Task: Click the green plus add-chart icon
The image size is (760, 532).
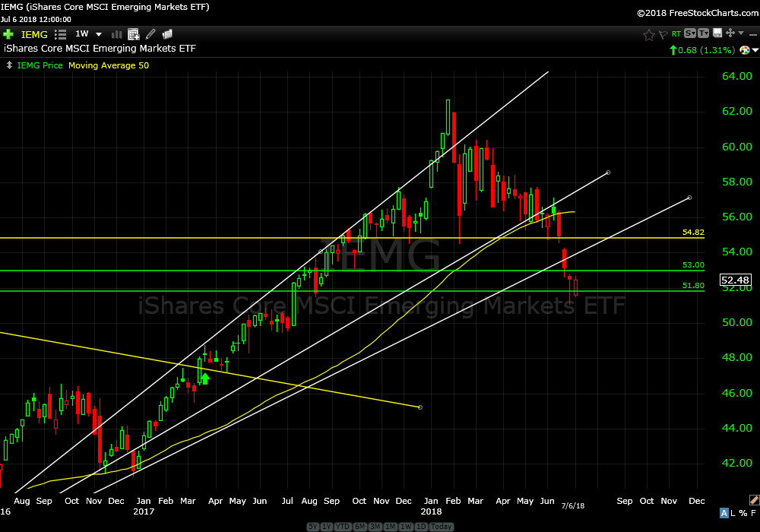Action: [8, 34]
